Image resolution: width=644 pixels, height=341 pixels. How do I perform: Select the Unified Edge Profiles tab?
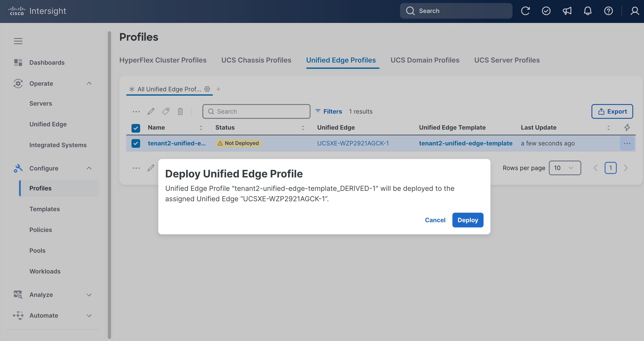[341, 60]
